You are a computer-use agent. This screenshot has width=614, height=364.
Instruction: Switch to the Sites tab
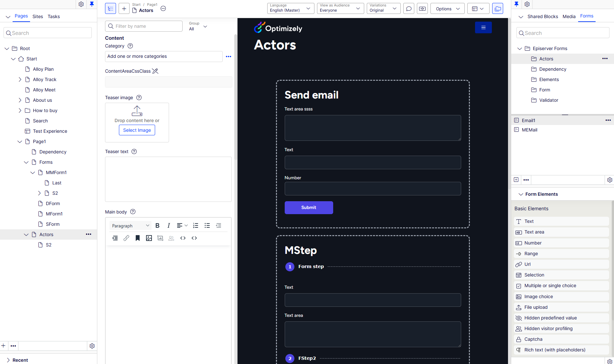(37, 16)
